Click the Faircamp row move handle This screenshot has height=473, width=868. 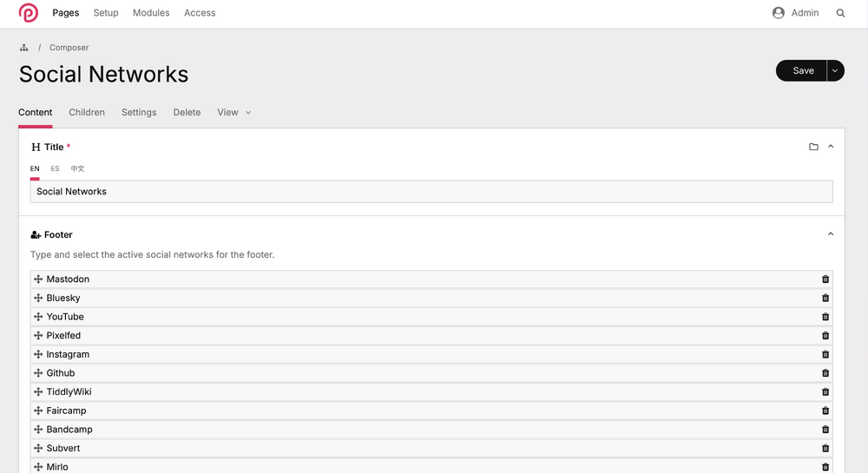coord(38,411)
